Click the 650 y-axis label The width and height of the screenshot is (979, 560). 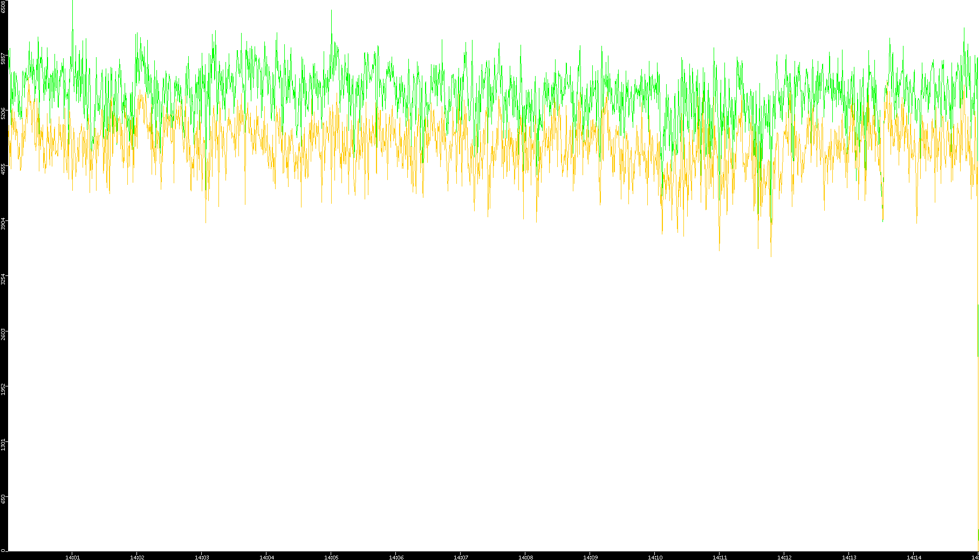[3, 499]
